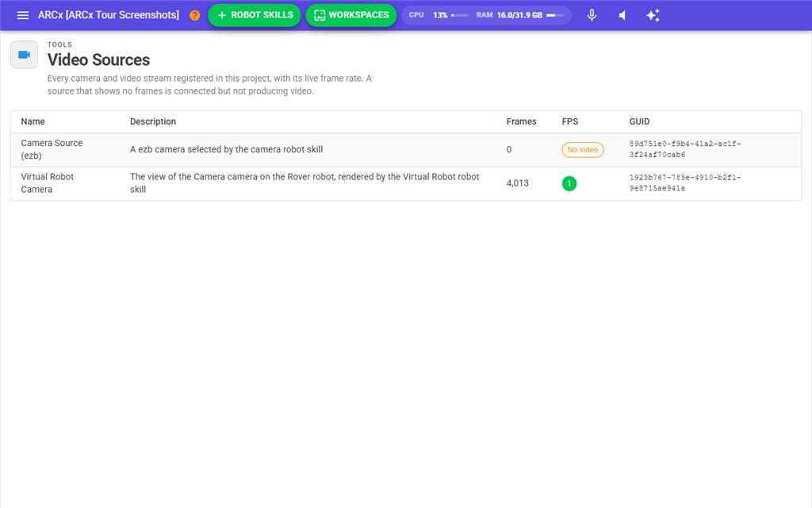Click the GUID starting with 1923b767

click(x=684, y=183)
